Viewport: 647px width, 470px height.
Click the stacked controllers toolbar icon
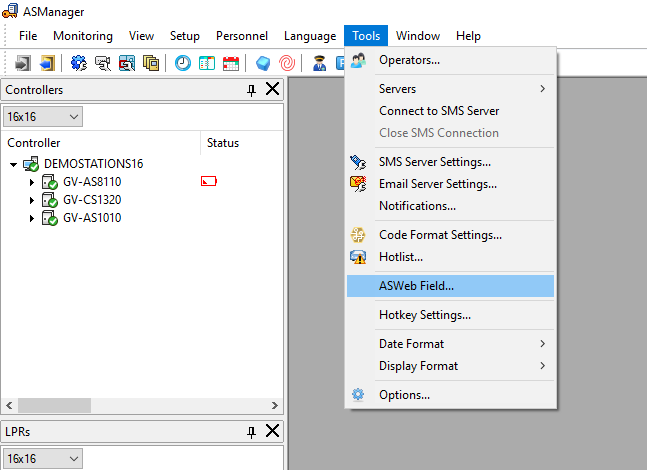click(151, 63)
